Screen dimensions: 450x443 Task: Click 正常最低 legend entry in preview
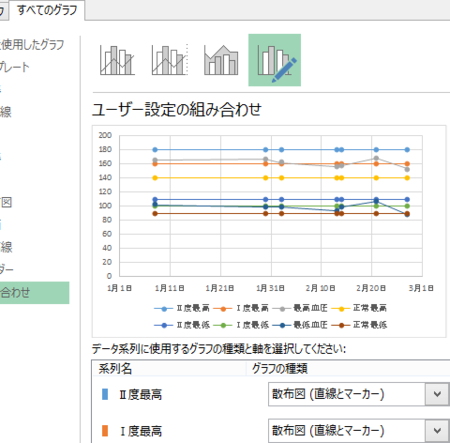pos(359,325)
